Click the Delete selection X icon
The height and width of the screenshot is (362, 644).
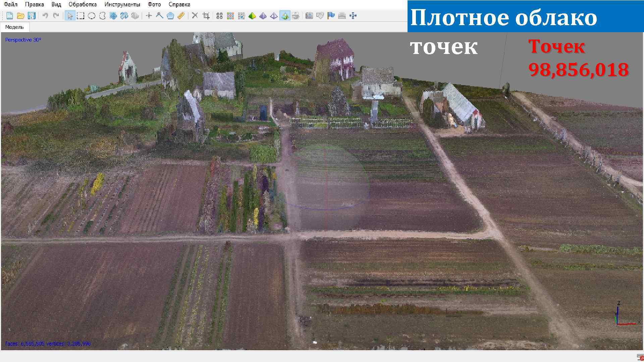point(195,16)
